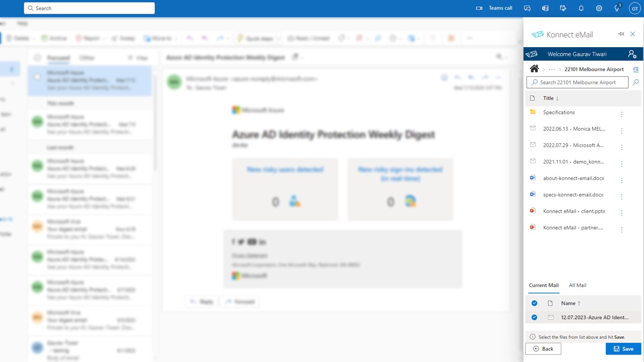Toggle the select-all checkbox in Name header

tap(534, 303)
